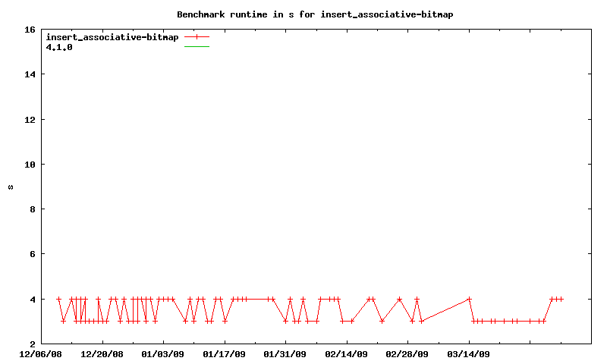607x364 pixels.
Task: Select the 12/20/08 x-axis date
Action: pos(102,353)
